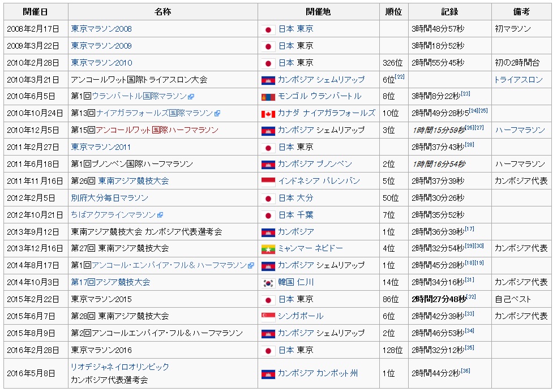The image size is (557, 392).
Task: Open footnote [36] after 2時間44分2秒
Action: (465, 371)
